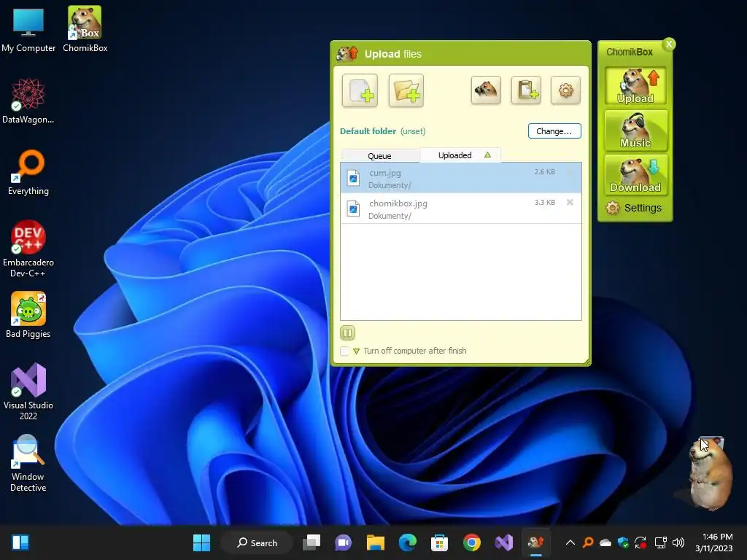Select the ChomikBox desktop shortcut
Image resolution: width=747 pixels, height=560 pixels.
[85, 29]
